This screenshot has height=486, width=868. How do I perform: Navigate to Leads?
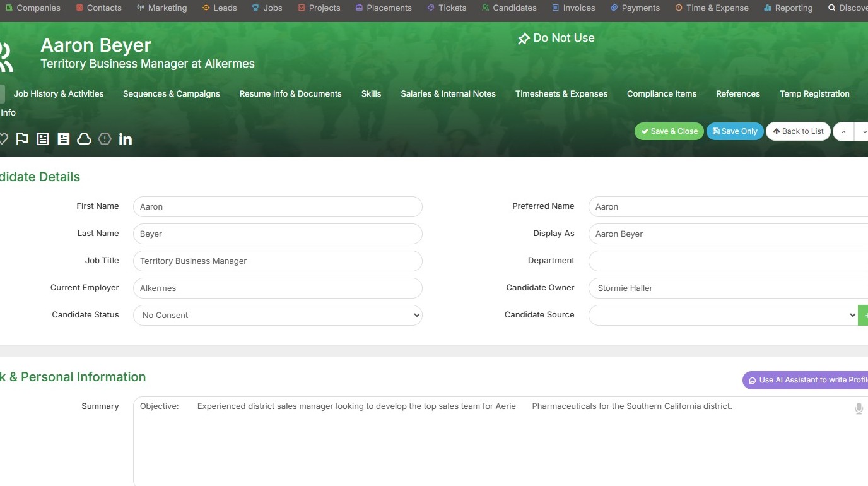[x=220, y=8]
